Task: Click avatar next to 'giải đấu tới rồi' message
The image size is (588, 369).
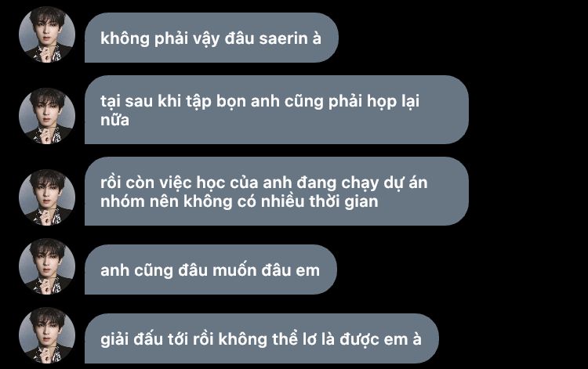Action: 47,335
